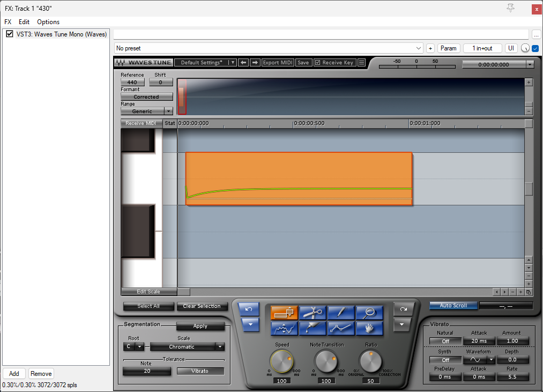Select the pitch Curve tool
The width and height of the screenshot is (543, 392).
point(284,328)
